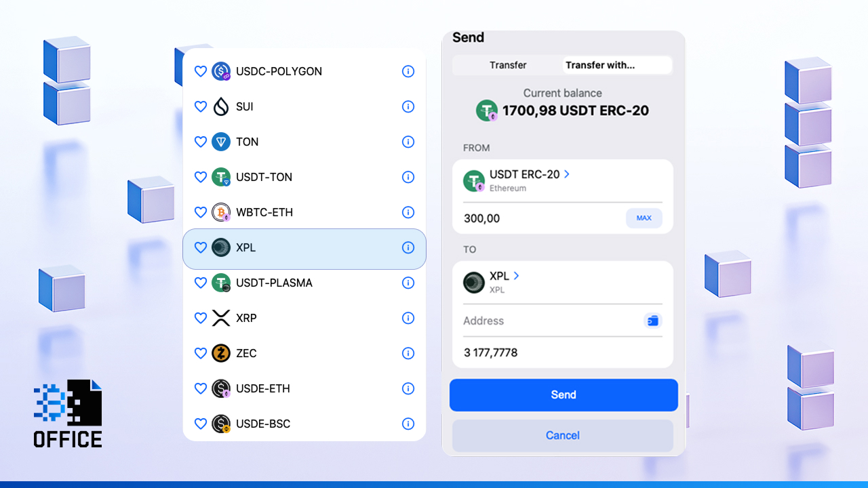The width and height of the screenshot is (868, 488).
Task: Click MAX to use full balance
Action: click(x=644, y=218)
